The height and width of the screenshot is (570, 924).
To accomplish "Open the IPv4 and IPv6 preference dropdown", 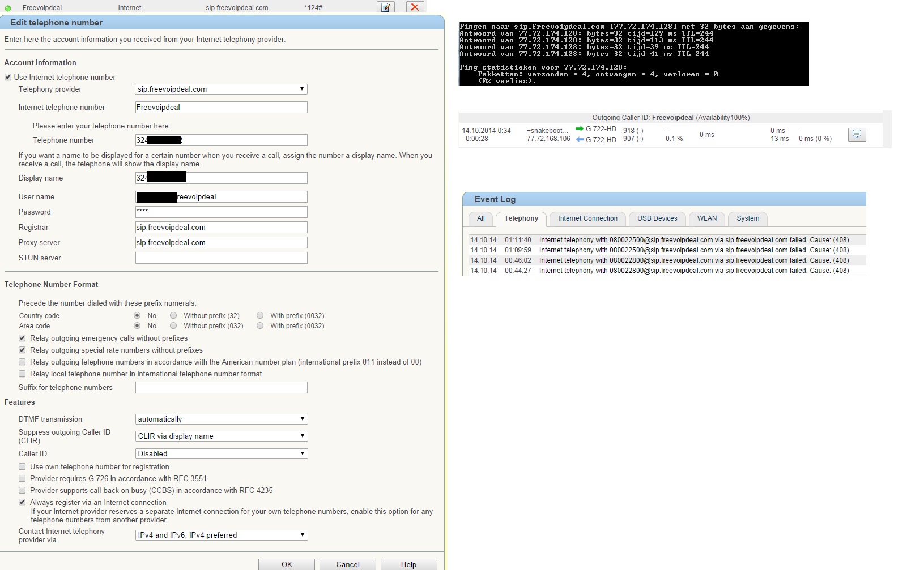I will coord(221,535).
